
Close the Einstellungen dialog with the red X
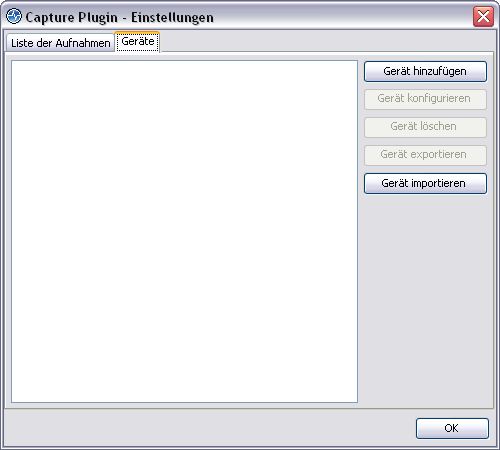(483, 16)
